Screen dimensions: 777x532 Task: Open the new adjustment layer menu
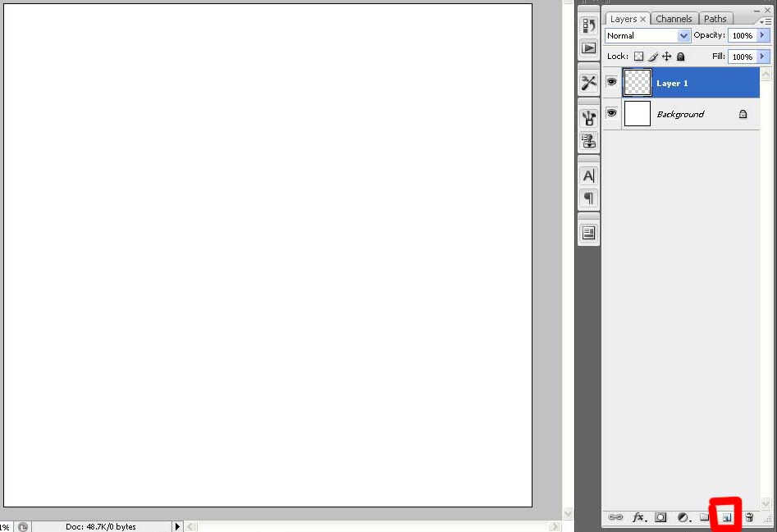(682, 517)
